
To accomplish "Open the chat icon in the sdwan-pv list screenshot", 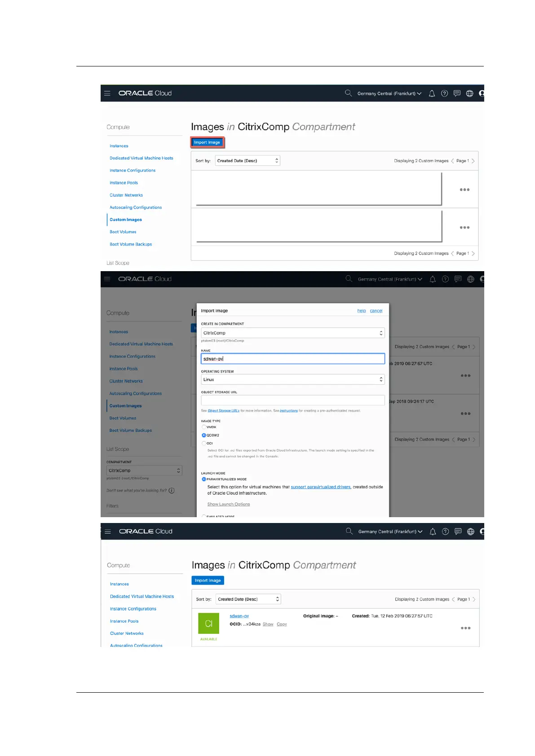I will pos(458,532).
